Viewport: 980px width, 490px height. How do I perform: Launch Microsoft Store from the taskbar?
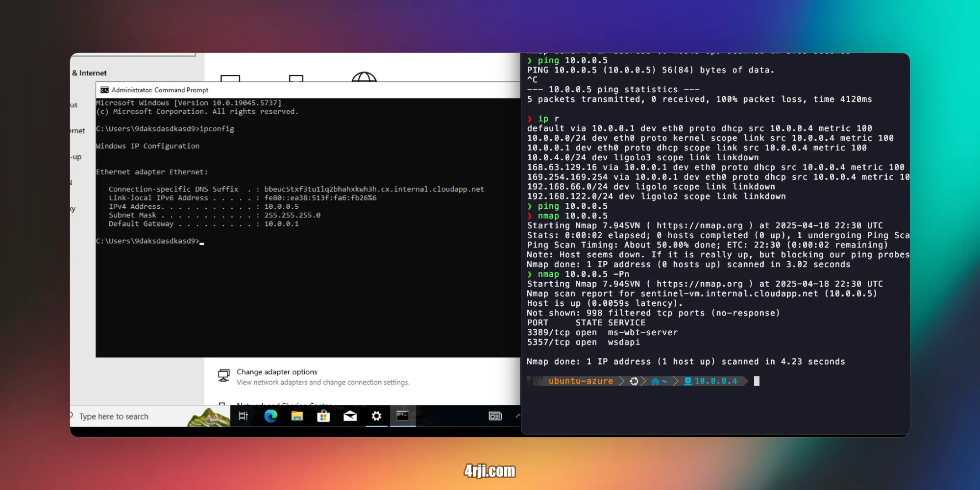323,416
